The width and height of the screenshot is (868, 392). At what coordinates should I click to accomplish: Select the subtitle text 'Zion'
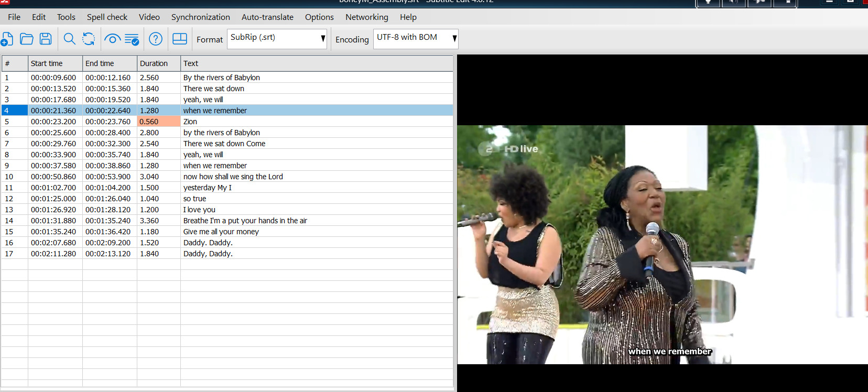tap(190, 122)
